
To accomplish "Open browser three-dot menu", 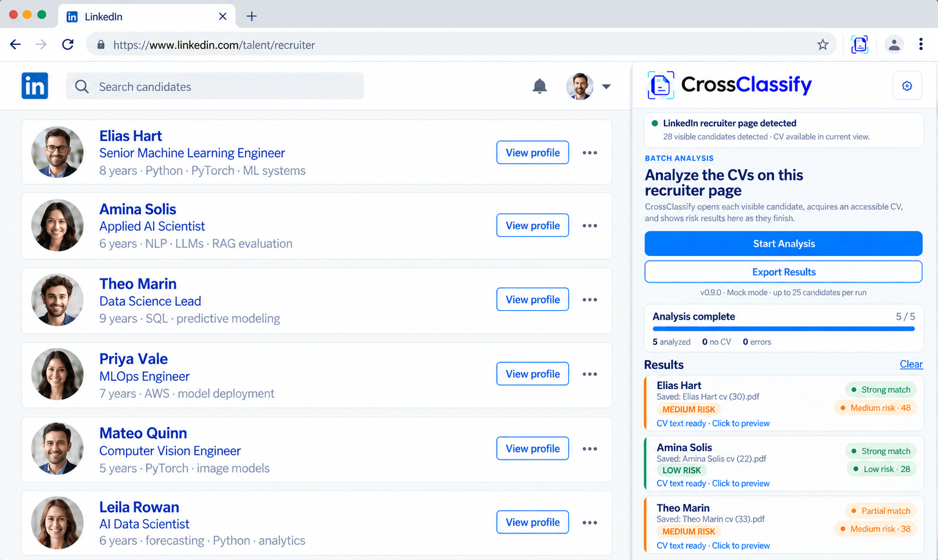I will tap(921, 44).
